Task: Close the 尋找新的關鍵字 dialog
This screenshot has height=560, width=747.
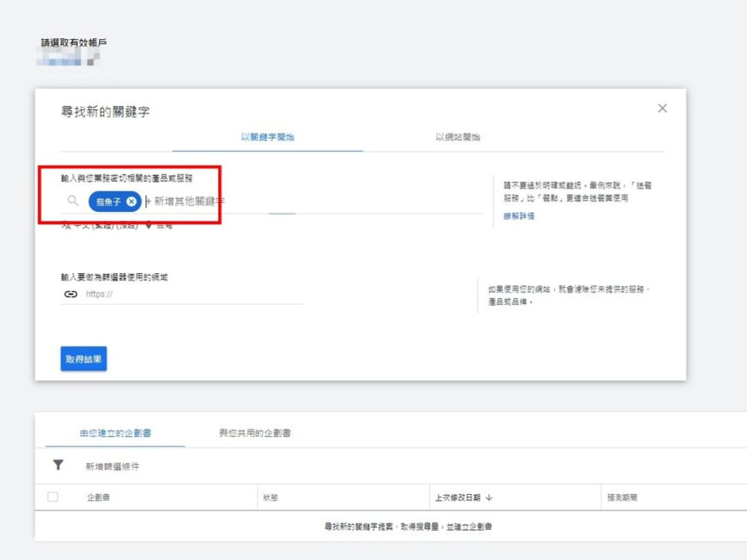Action: pos(662,108)
